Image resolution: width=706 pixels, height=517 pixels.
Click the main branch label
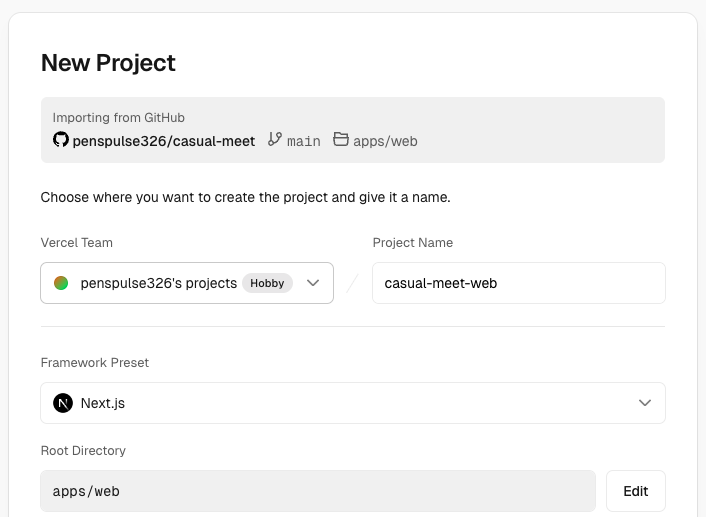tap(304, 141)
